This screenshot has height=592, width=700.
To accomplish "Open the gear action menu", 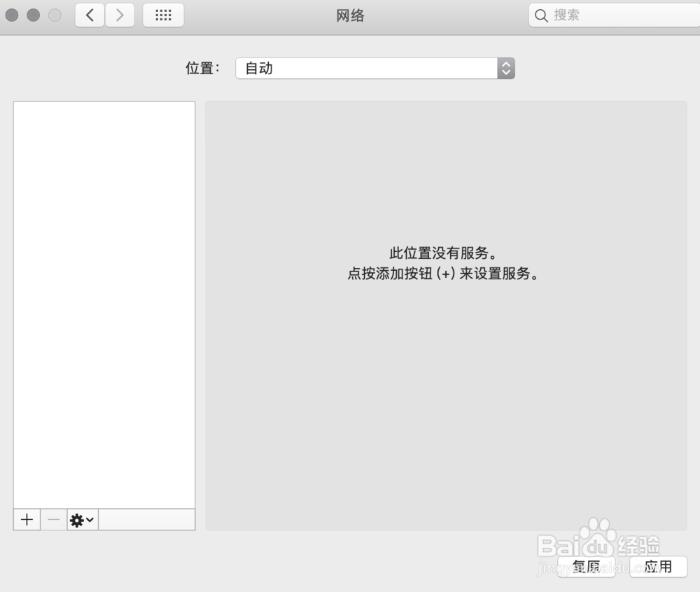I will [x=78, y=519].
